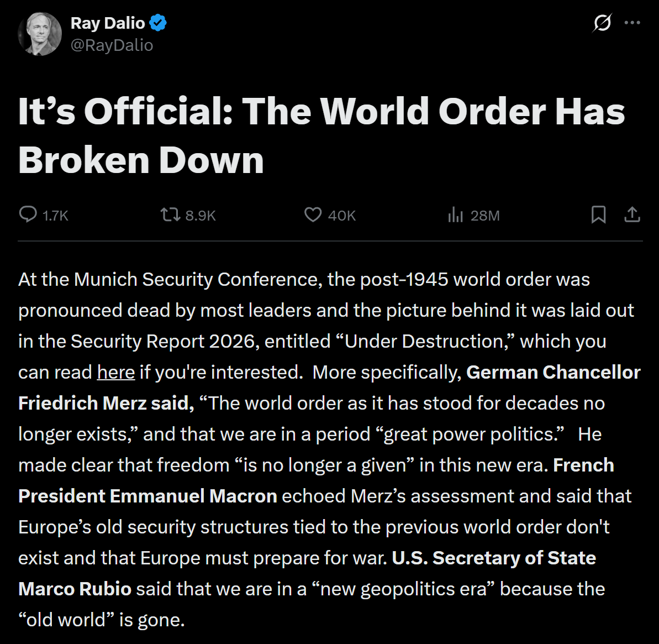Click the 1.7K replies count
The height and width of the screenshot is (644, 659).
pos(55,216)
